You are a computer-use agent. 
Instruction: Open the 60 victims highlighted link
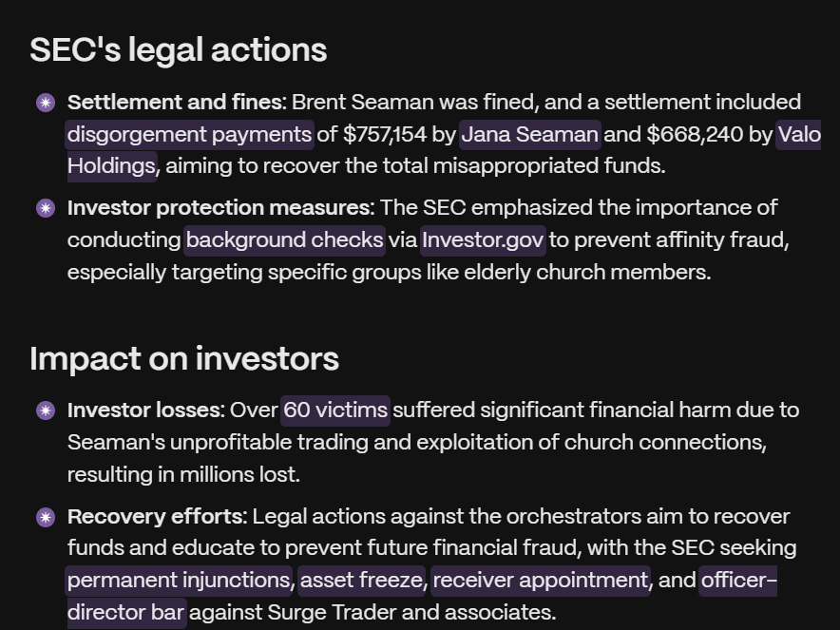click(x=335, y=410)
